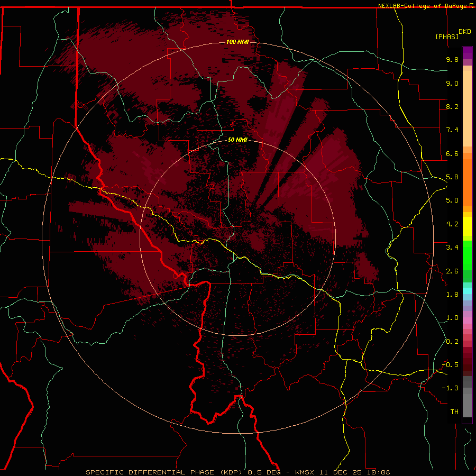Click the 5.0 value on the color scale

tap(452, 200)
